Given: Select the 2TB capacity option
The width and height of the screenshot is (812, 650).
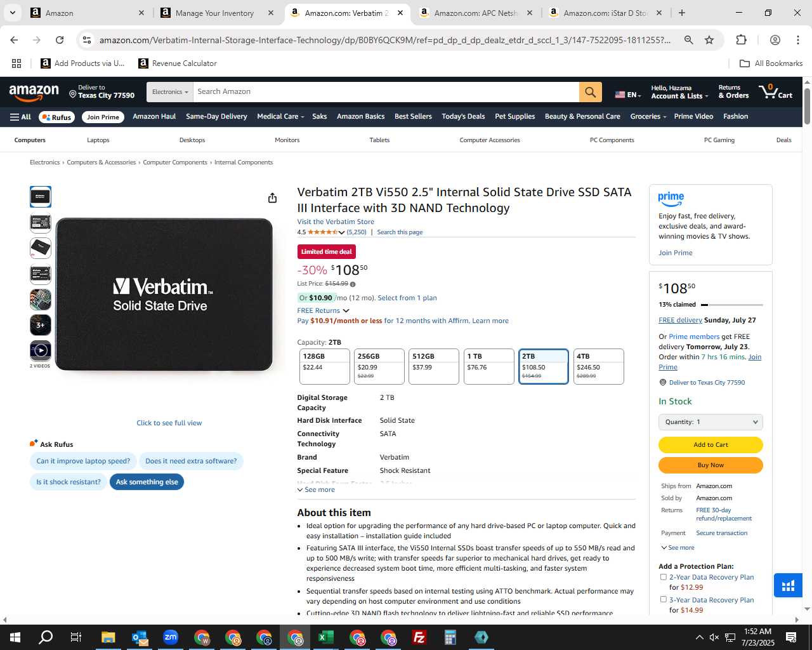Looking at the screenshot, I should pyautogui.click(x=544, y=366).
